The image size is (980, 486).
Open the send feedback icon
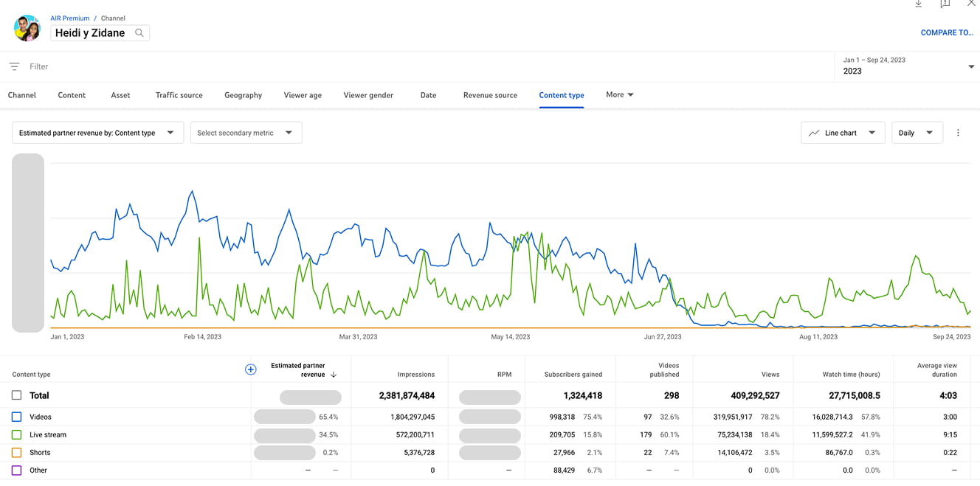pos(945,4)
